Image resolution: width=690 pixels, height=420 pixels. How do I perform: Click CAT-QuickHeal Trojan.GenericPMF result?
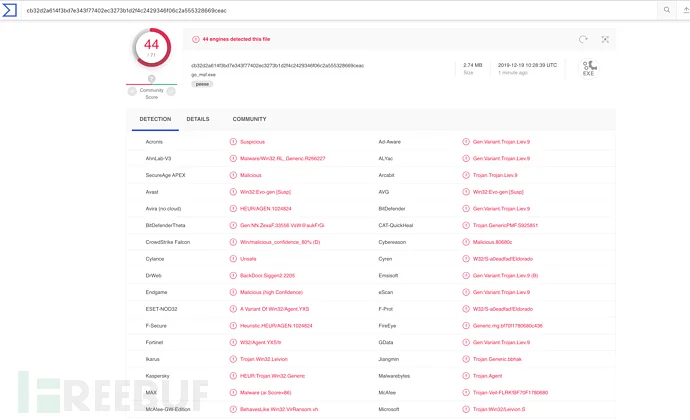(505, 225)
